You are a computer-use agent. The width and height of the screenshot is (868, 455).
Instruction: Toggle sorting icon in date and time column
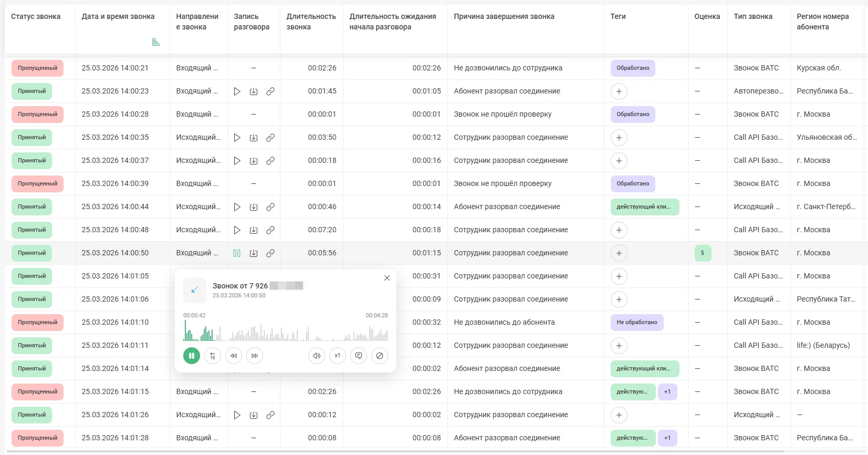(x=155, y=42)
